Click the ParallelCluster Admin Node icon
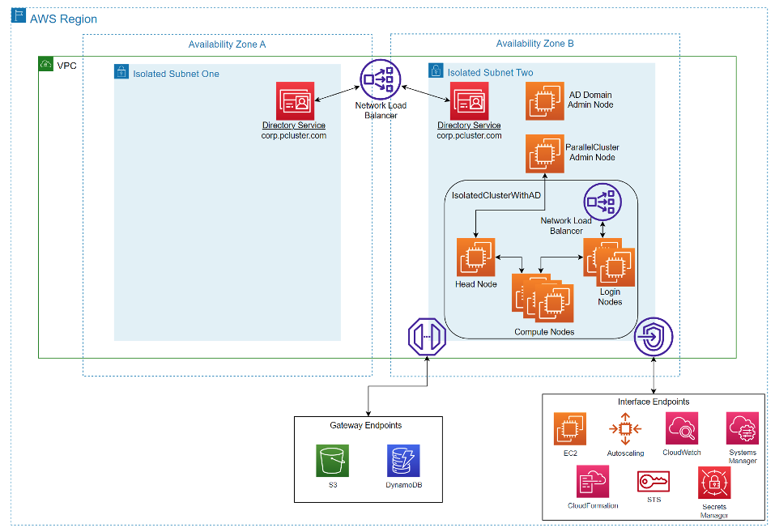The height and width of the screenshot is (532, 775). tap(544, 153)
